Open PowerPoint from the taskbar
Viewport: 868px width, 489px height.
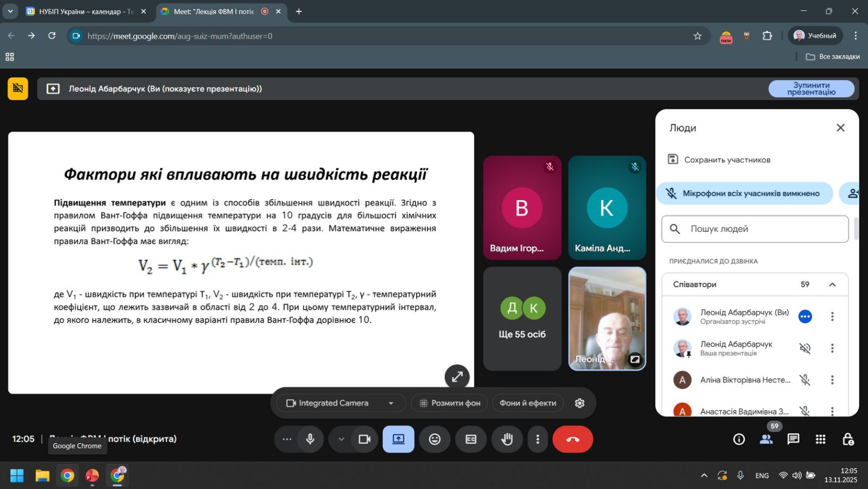coord(92,476)
